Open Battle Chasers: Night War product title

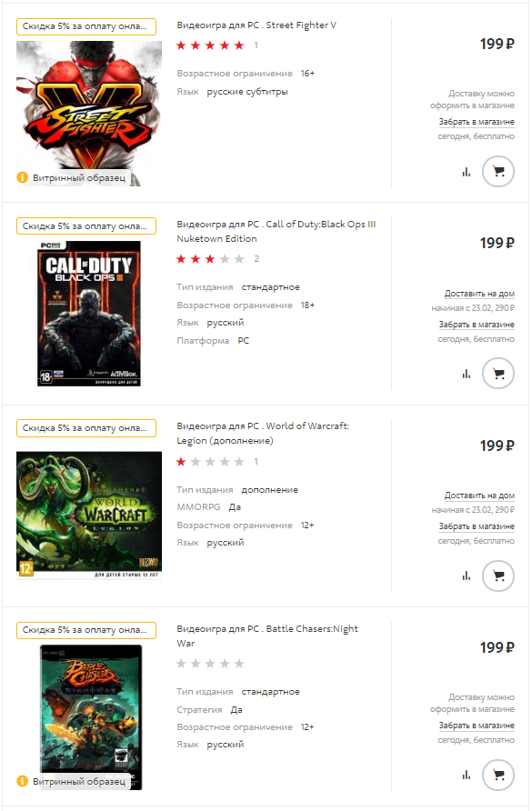click(x=267, y=636)
